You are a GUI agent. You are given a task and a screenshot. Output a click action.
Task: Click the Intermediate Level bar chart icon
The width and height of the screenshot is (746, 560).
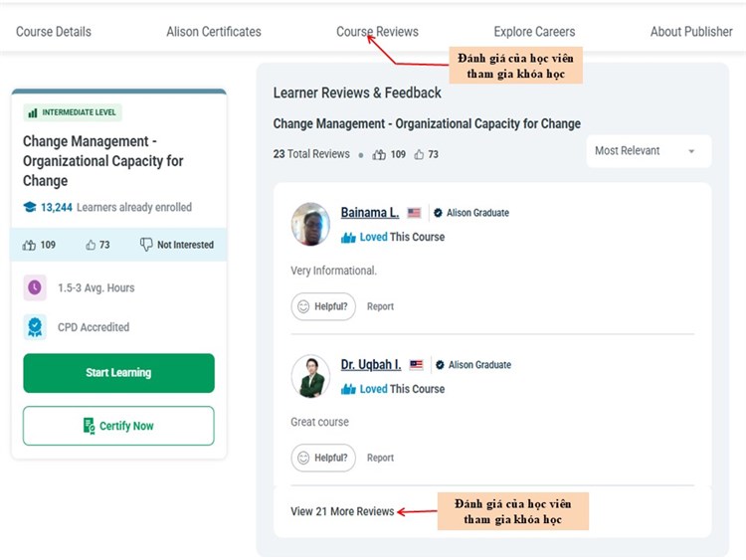33,112
